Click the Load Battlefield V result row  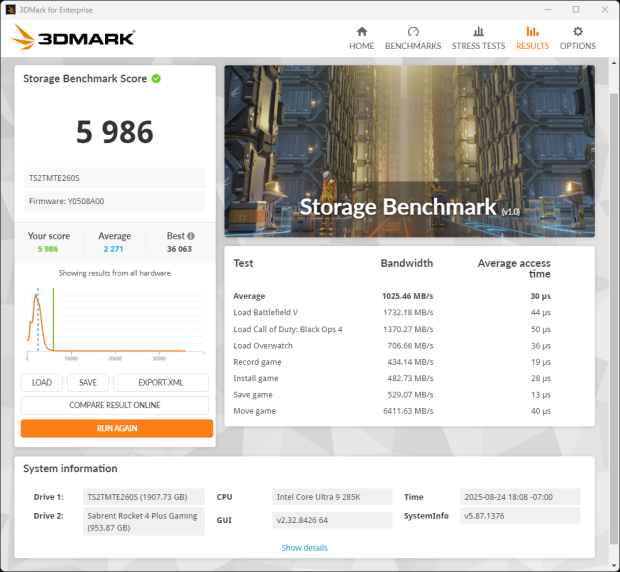(408, 313)
